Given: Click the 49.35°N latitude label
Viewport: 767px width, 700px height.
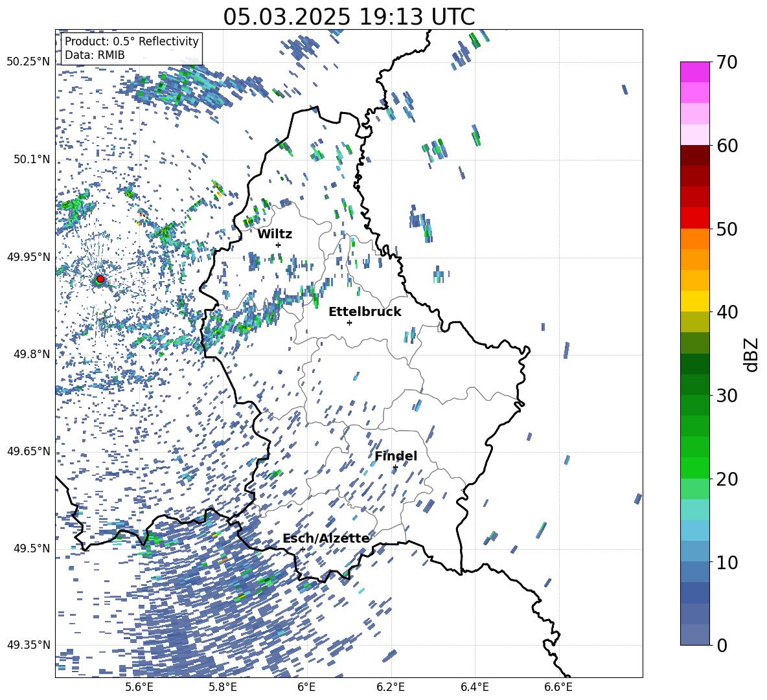Looking at the screenshot, I should (28, 645).
